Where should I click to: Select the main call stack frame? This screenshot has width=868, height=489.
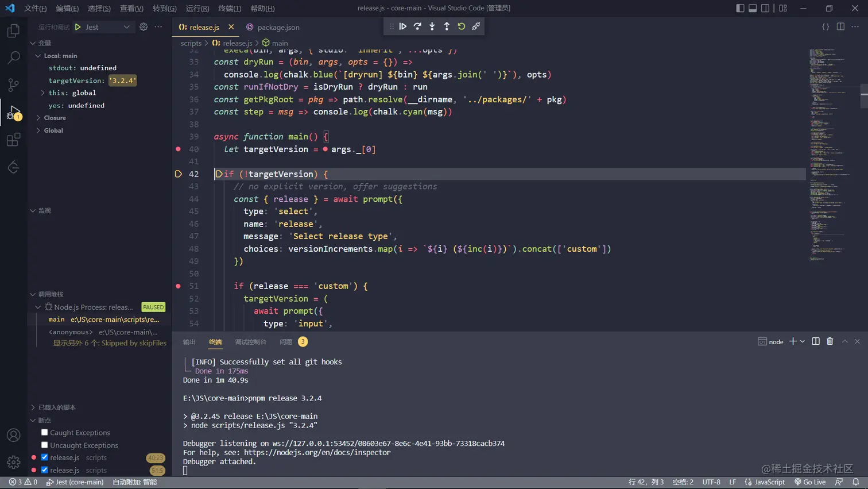(99, 319)
